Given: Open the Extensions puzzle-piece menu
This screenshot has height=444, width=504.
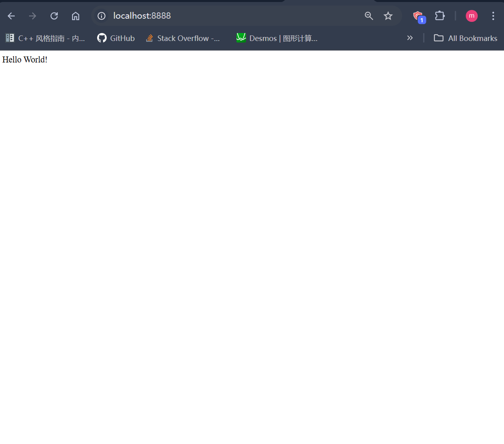Looking at the screenshot, I should (440, 16).
